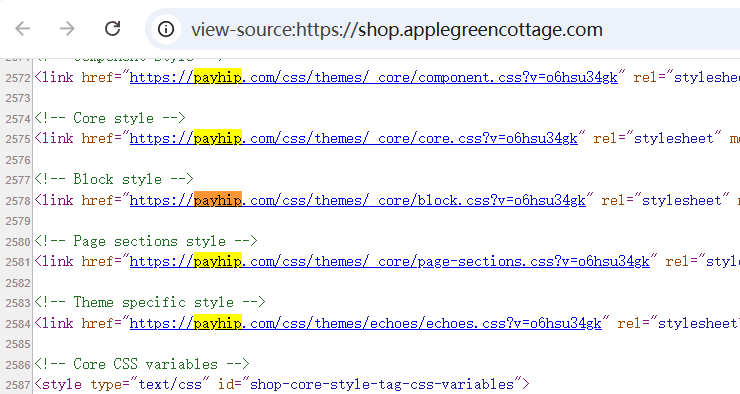Viewport: 740px width, 394px height.
Task: Click line number 2576
Action: click(18, 160)
